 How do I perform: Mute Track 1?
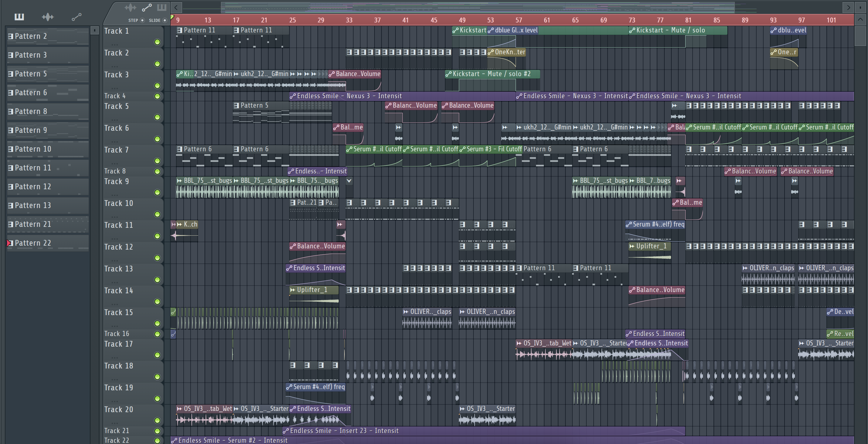157,42
